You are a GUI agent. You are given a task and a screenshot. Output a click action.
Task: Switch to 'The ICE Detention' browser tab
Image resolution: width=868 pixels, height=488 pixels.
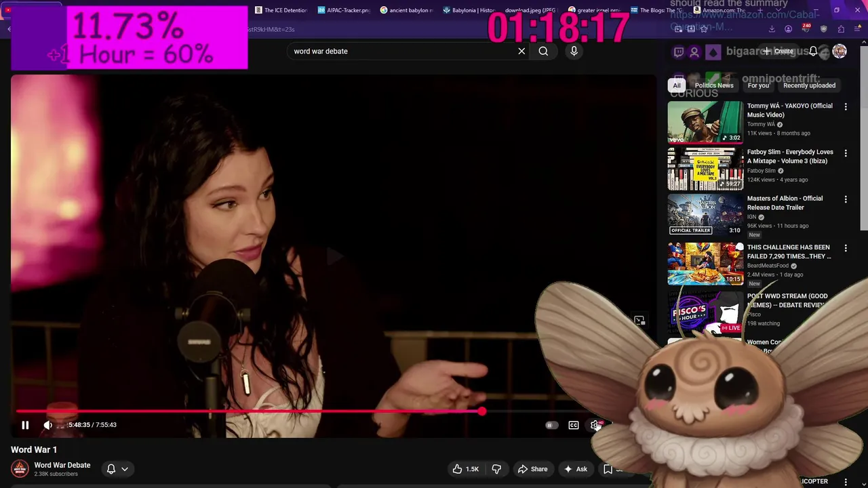281,10
